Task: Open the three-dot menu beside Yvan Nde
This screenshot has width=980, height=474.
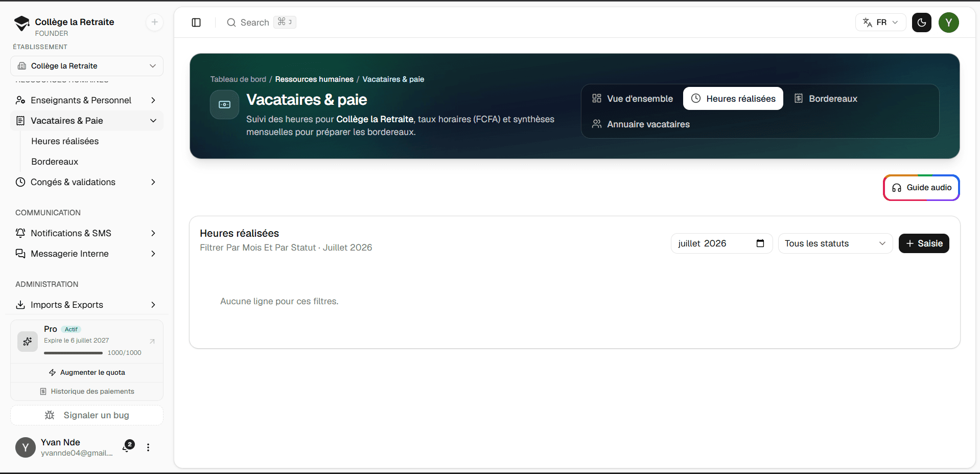Action: pos(148,447)
